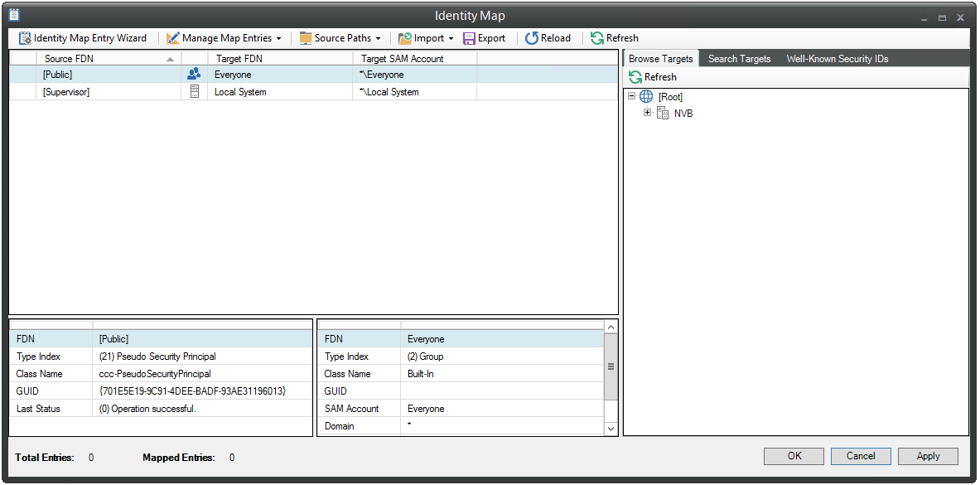The width and height of the screenshot is (980, 485).
Task: Click the Source FDN sort arrow
Action: pyautogui.click(x=170, y=60)
